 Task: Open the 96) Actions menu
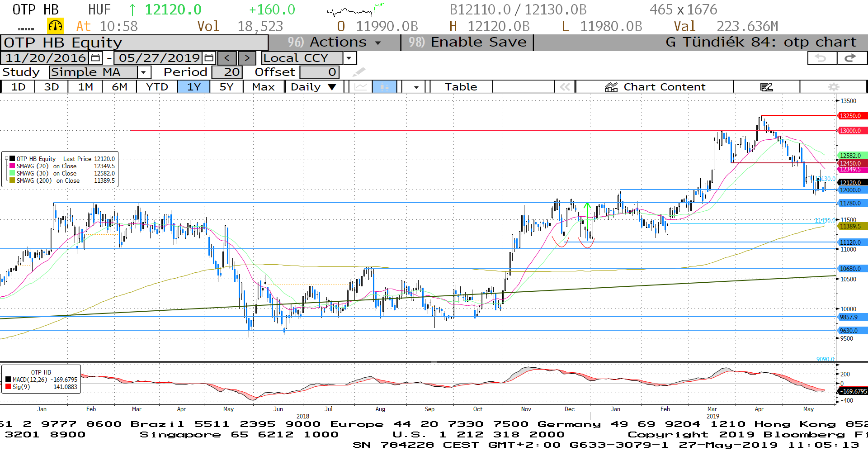pyautogui.click(x=335, y=42)
